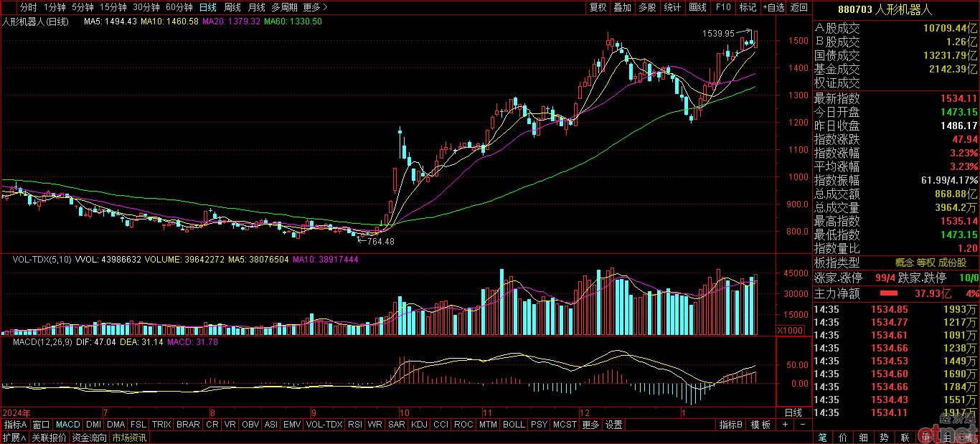The width and height of the screenshot is (980, 444).
Task: Open the 关联报价 tab
Action: (x=49, y=438)
